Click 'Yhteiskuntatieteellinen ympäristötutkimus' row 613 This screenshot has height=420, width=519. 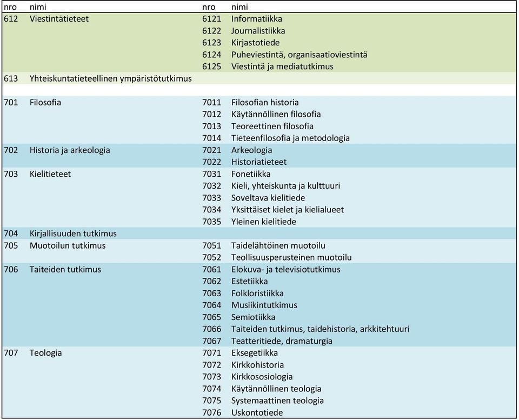pos(110,78)
